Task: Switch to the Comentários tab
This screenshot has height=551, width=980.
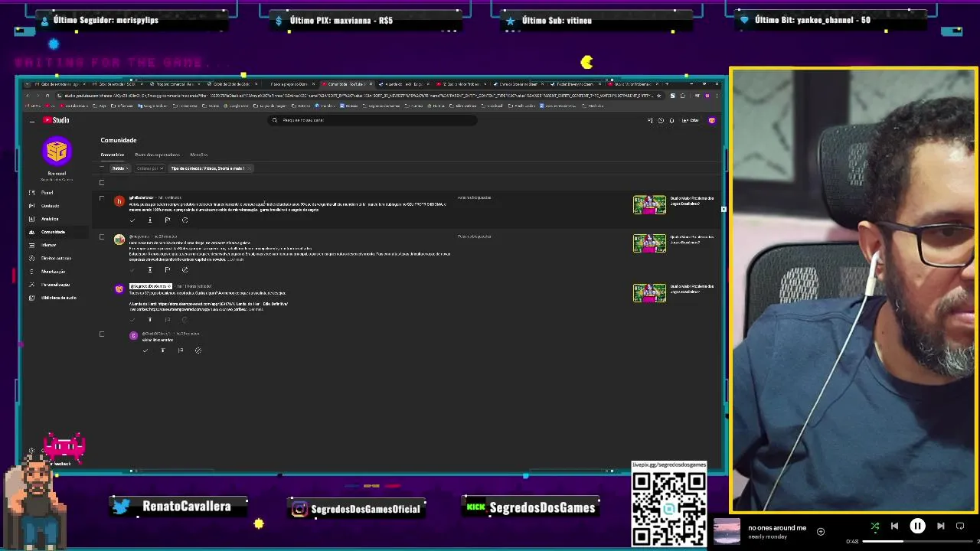Action: click(113, 155)
